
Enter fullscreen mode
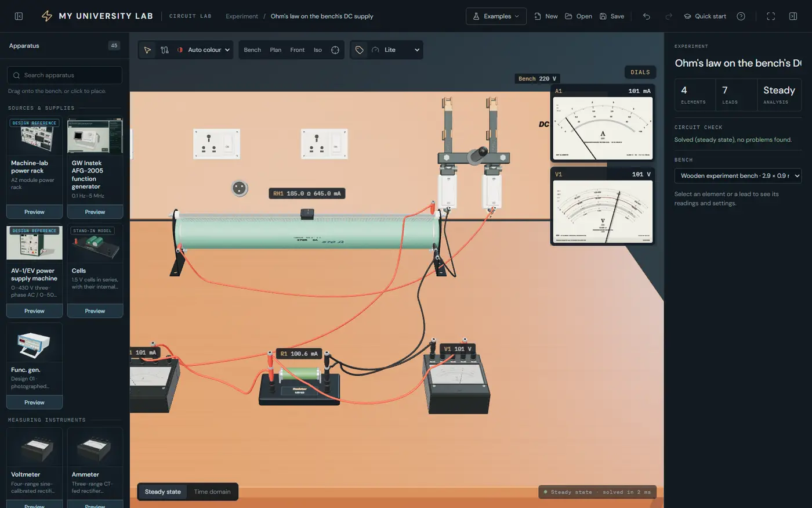tap(771, 16)
